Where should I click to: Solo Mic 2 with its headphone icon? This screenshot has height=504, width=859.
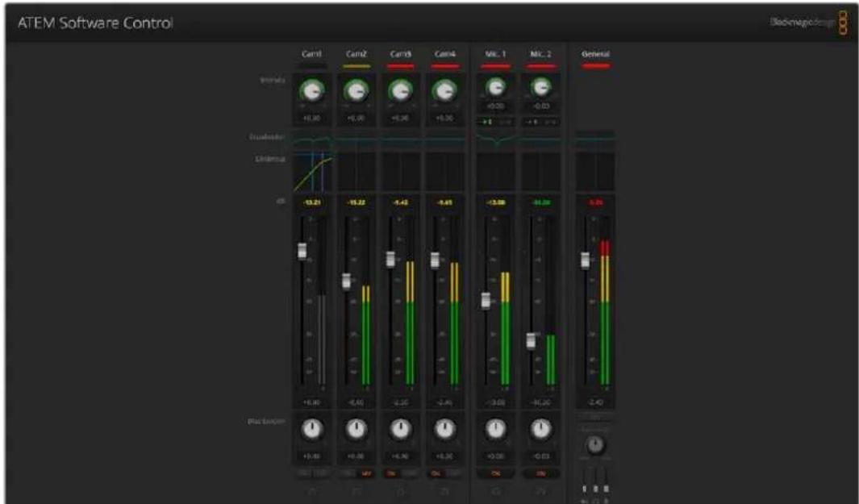[x=540, y=491]
